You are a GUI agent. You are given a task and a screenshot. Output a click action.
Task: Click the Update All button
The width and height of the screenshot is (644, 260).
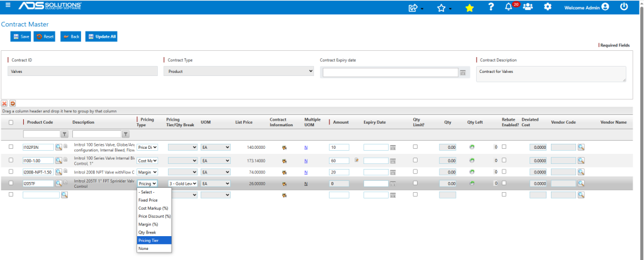101,36
